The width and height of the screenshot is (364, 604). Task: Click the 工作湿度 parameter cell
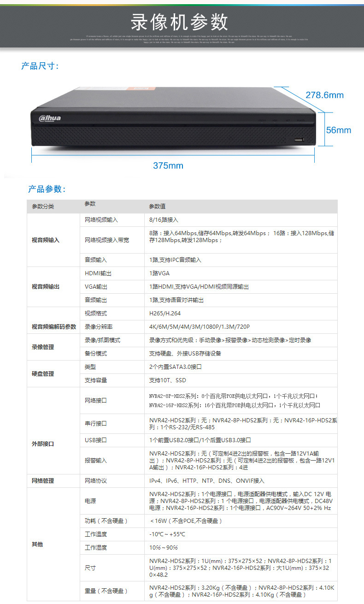point(112,548)
